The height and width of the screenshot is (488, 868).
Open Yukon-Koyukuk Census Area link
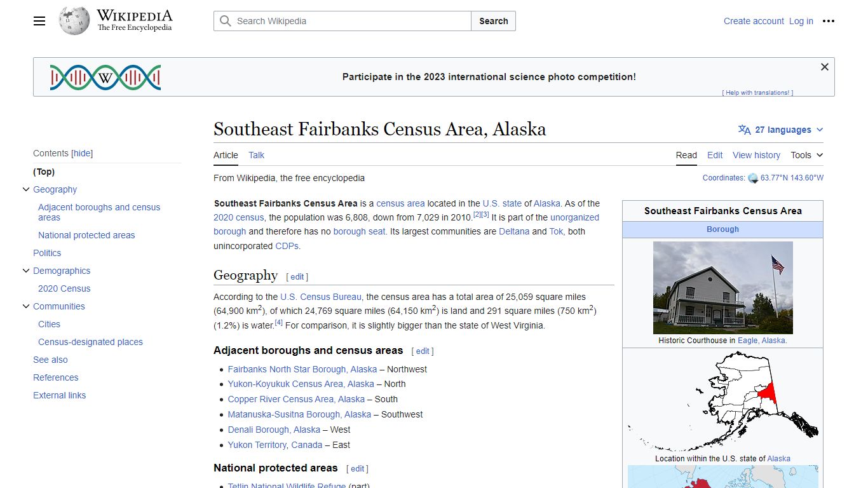tap(301, 384)
